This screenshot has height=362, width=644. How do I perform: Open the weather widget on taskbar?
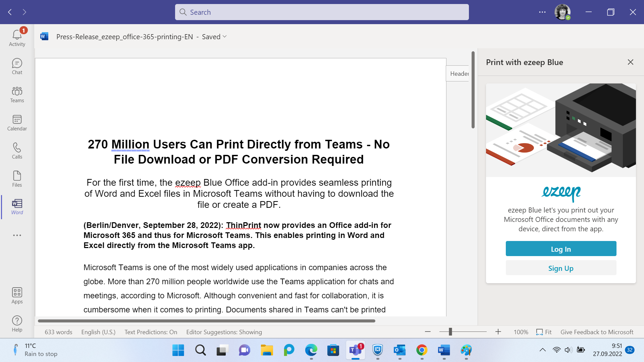35,350
